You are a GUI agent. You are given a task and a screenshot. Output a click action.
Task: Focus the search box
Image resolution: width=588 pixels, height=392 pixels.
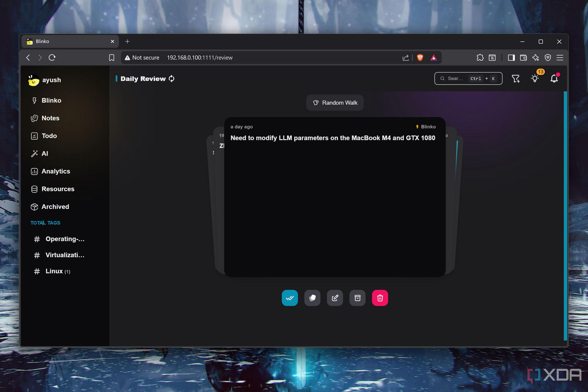pyautogui.click(x=468, y=79)
